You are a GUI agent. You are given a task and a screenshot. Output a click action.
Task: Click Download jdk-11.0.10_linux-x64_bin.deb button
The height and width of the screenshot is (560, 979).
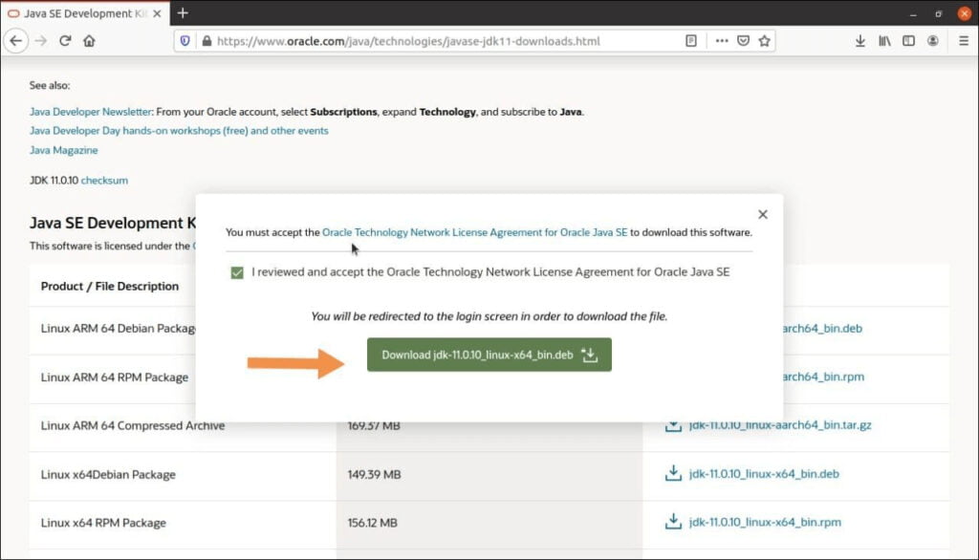(489, 355)
